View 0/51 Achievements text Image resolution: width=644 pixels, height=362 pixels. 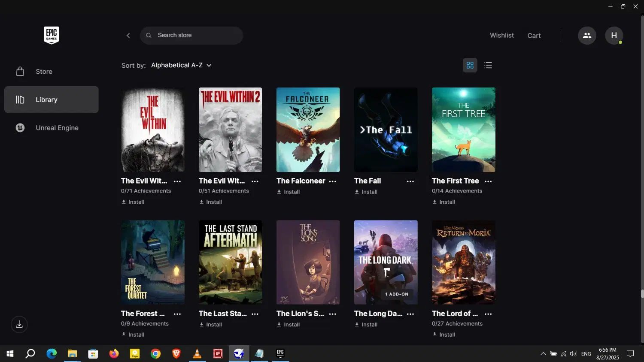pos(224,191)
